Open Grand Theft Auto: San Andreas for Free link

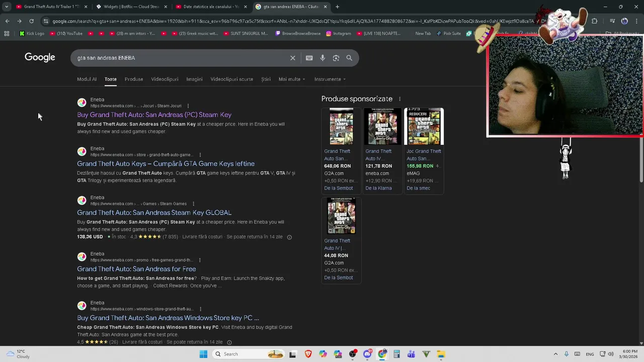pos(136,268)
